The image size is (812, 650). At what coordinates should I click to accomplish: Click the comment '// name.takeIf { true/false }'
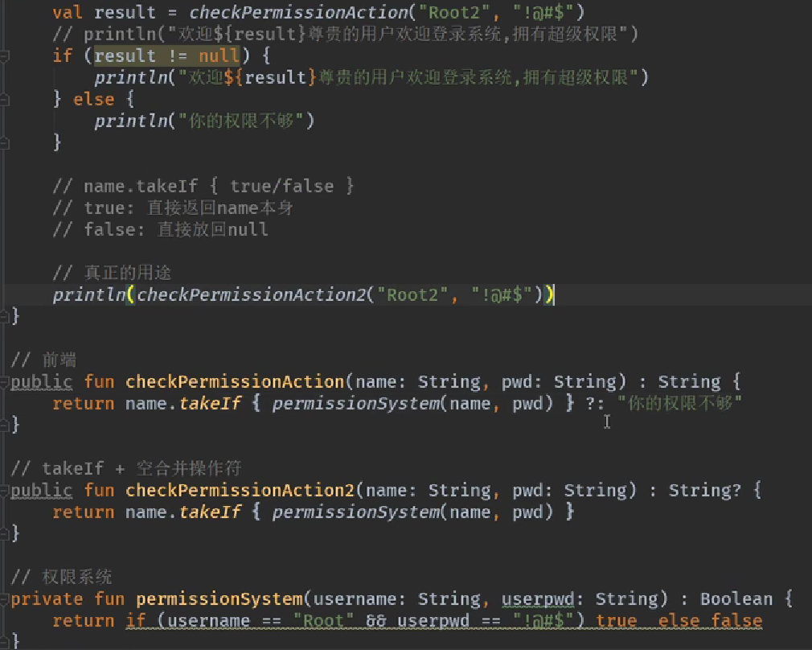pos(203,186)
